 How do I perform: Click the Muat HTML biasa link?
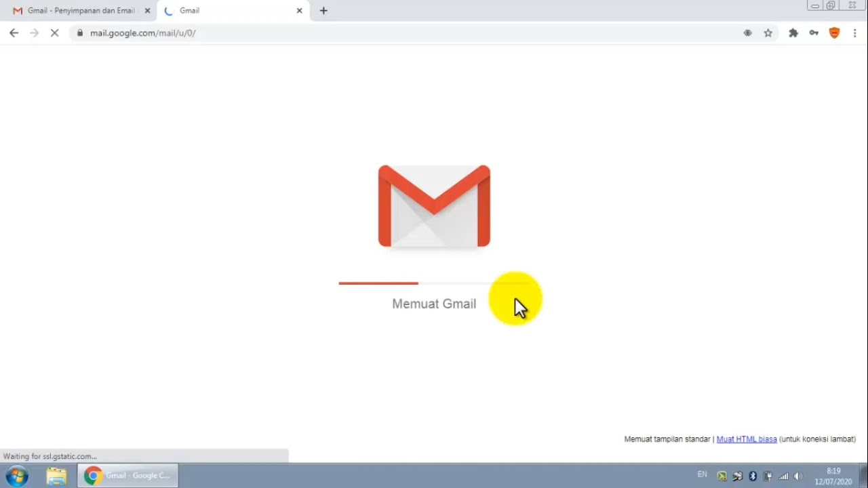[x=747, y=439]
